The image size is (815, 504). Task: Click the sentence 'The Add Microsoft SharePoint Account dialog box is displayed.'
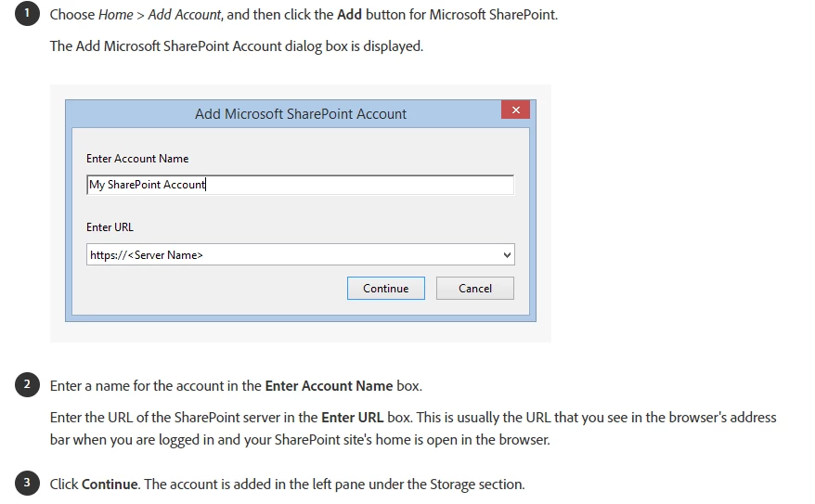click(x=237, y=46)
